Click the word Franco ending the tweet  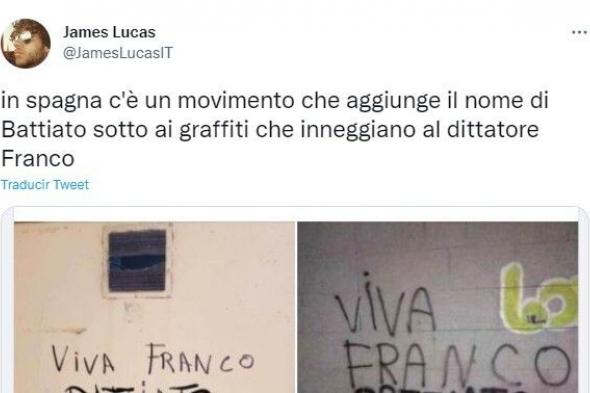(x=38, y=158)
